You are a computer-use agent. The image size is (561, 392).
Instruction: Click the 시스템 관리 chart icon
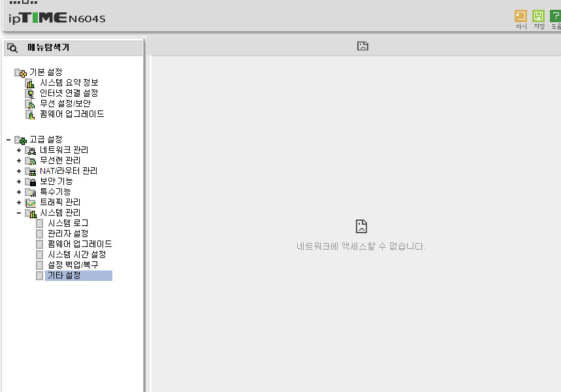point(31,213)
